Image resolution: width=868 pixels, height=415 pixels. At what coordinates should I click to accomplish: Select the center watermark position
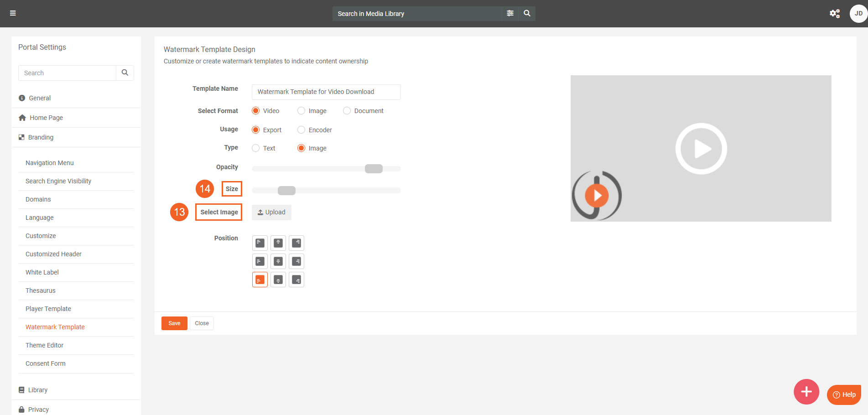278,261
